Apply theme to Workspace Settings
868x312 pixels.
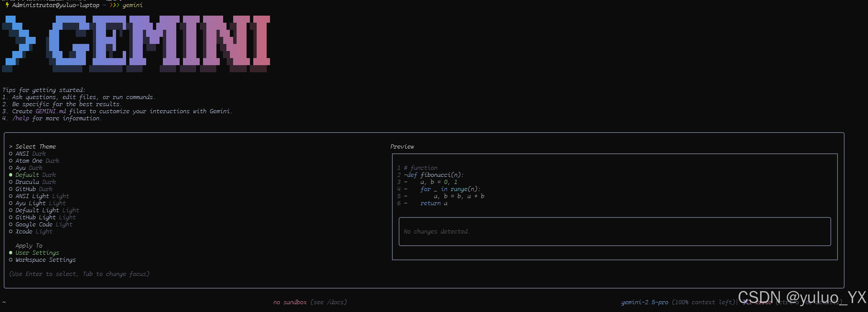pos(42,260)
